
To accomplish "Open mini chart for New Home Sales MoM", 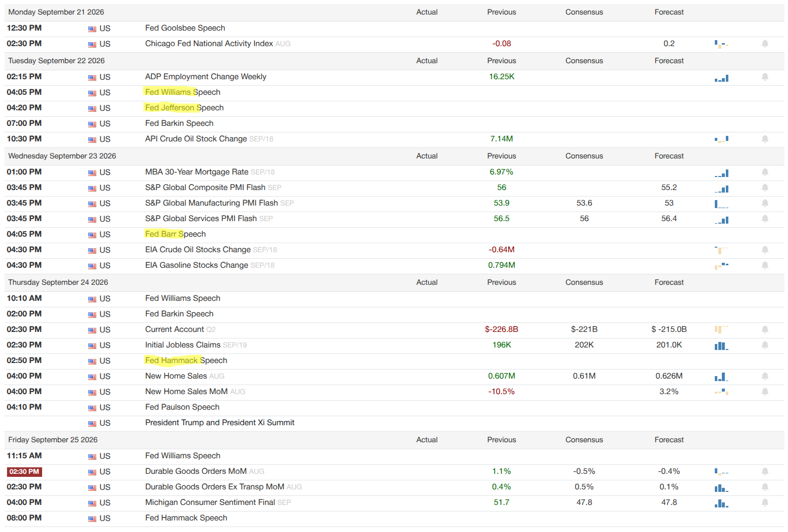I will pos(721,392).
